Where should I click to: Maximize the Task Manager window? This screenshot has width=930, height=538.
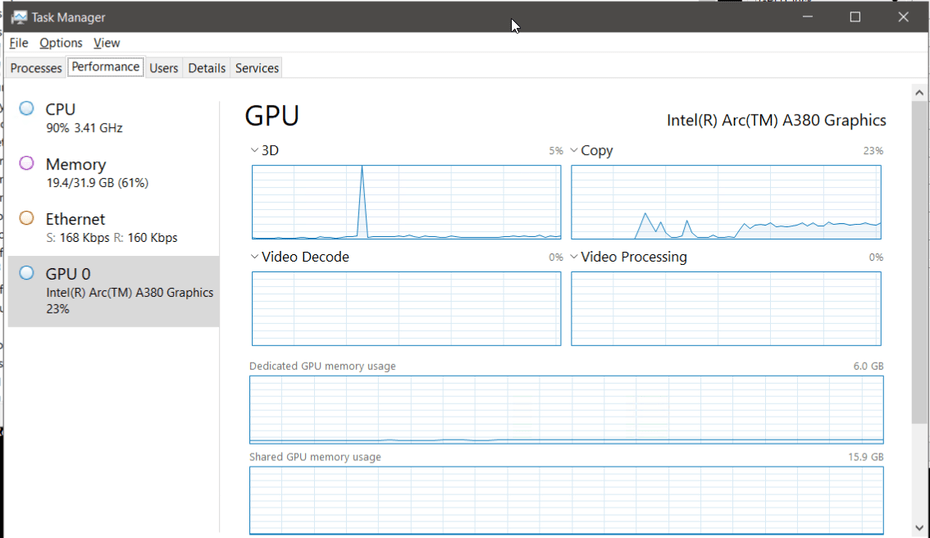click(855, 17)
